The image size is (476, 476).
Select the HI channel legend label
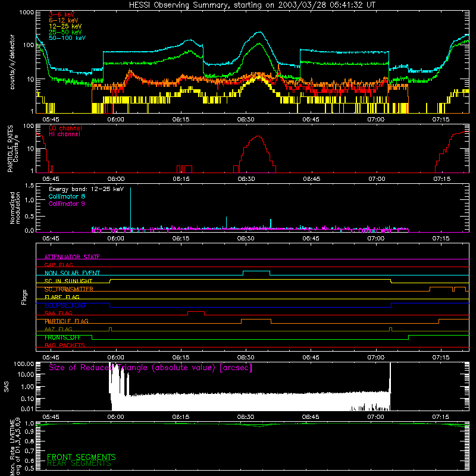pos(64,134)
